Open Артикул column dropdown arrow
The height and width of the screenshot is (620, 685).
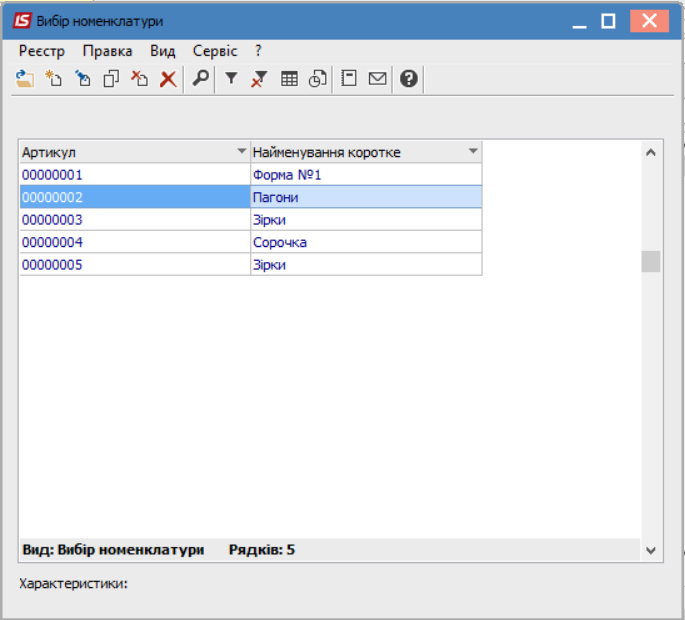pyautogui.click(x=242, y=152)
